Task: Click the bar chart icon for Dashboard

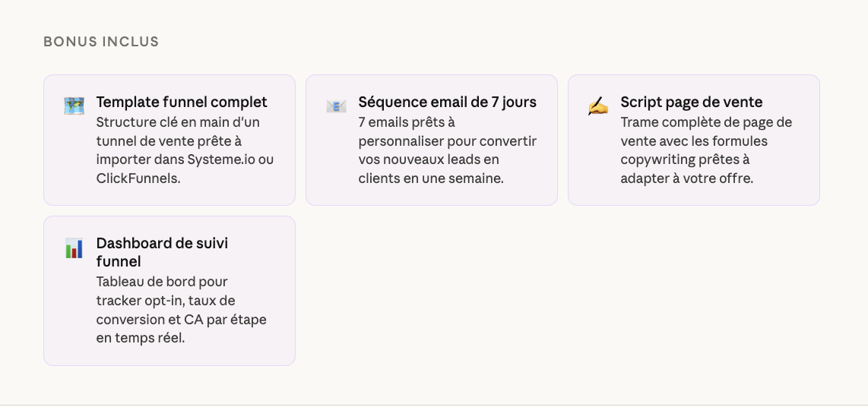Action: click(74, 248)
